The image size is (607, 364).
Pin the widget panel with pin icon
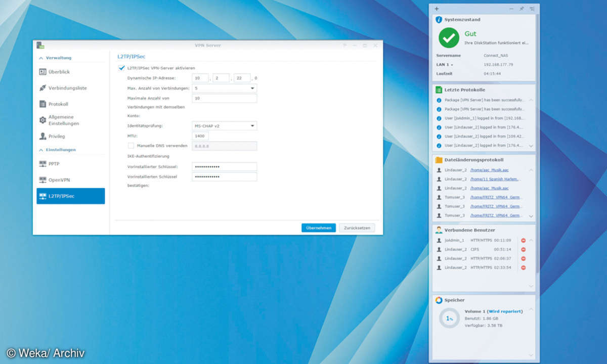[x=522, y=9]
